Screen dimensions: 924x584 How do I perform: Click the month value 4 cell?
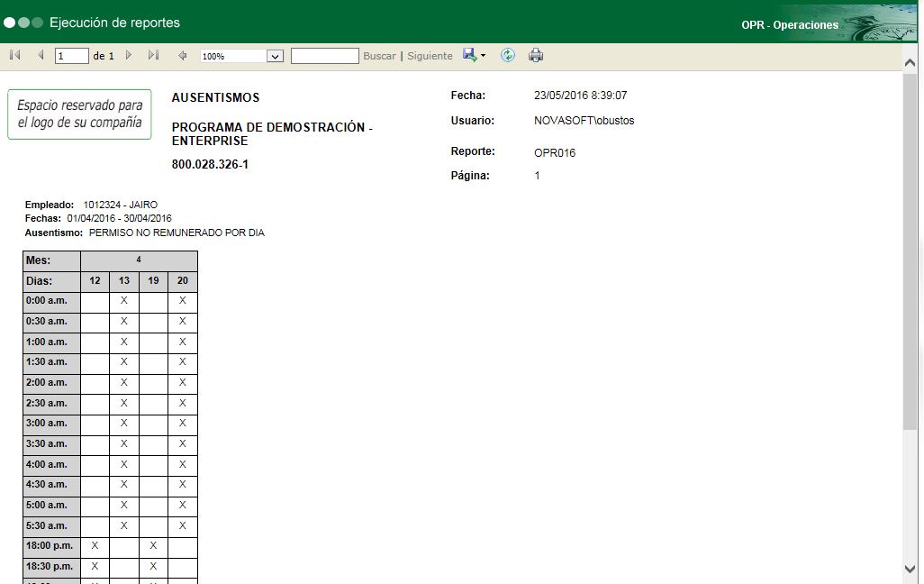click(139, 260)
